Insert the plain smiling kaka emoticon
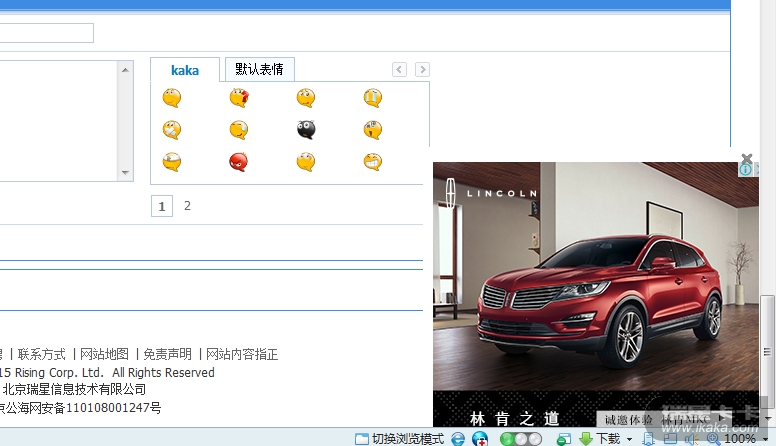Screen dimensions: 776x446 [172, 98]
